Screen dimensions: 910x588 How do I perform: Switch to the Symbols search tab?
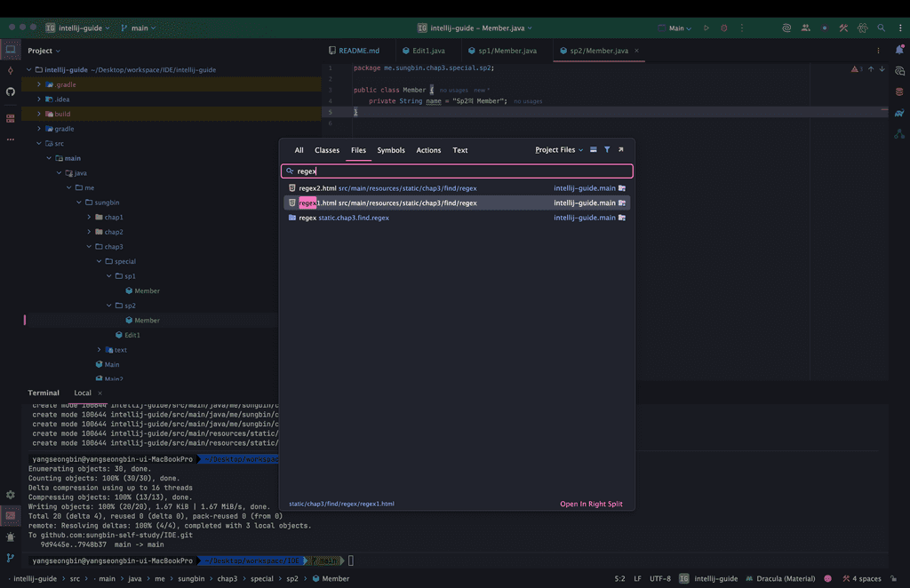click(390, 150)
